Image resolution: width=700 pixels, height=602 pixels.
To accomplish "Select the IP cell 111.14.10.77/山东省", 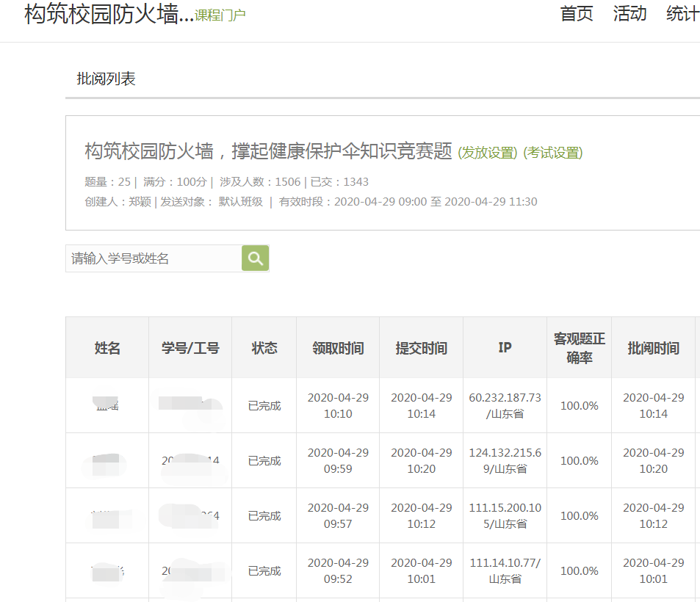I will point(505,570).
